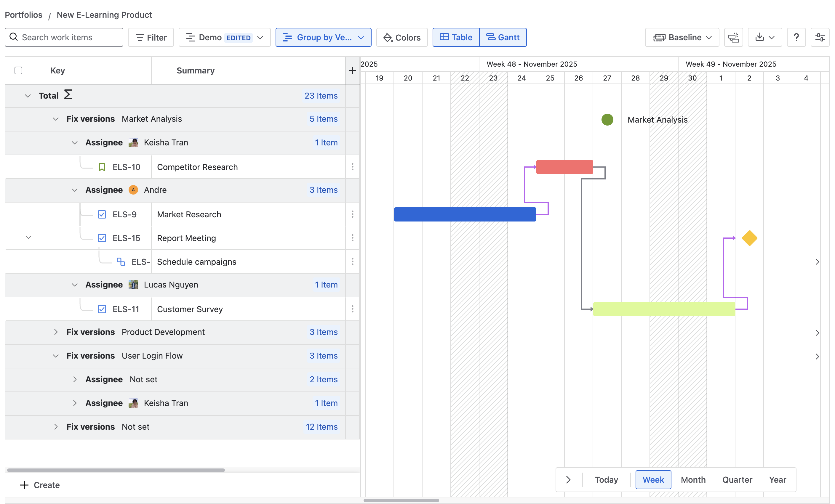Toggle the ELS-9 task checkbox icon
835x504 pixels.
click(x=102, y=214)
